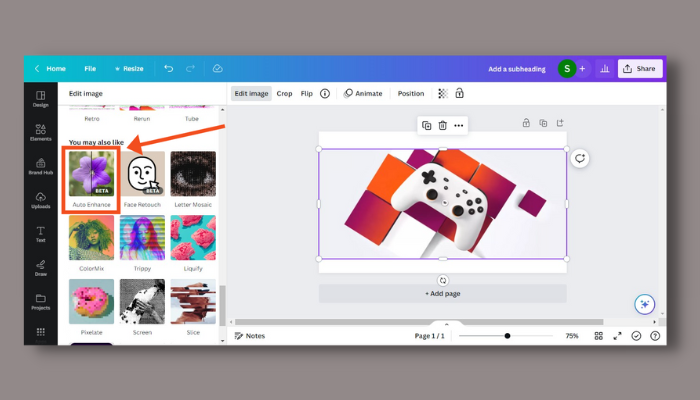This screenshot has height=400, width=700.
Task: Open the Elements sidebar panel
Action: pos(41,133)
